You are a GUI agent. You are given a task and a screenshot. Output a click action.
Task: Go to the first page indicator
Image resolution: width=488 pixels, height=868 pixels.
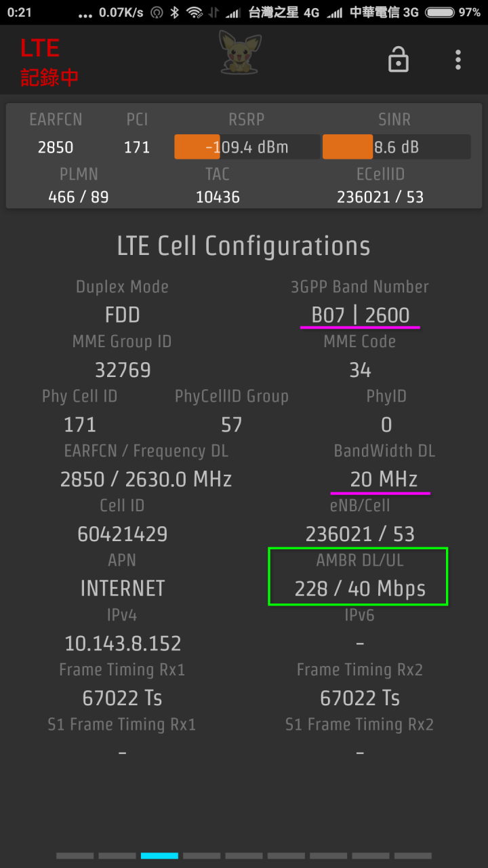(75, 856)
